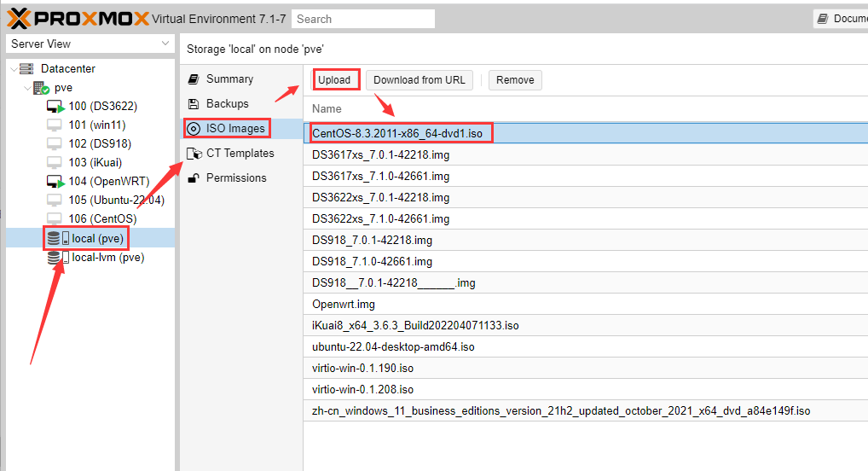Image resolution: width=868 pixels, height=471 pixels.
Task: Open the CT Templates section
Action: (240, 154)
